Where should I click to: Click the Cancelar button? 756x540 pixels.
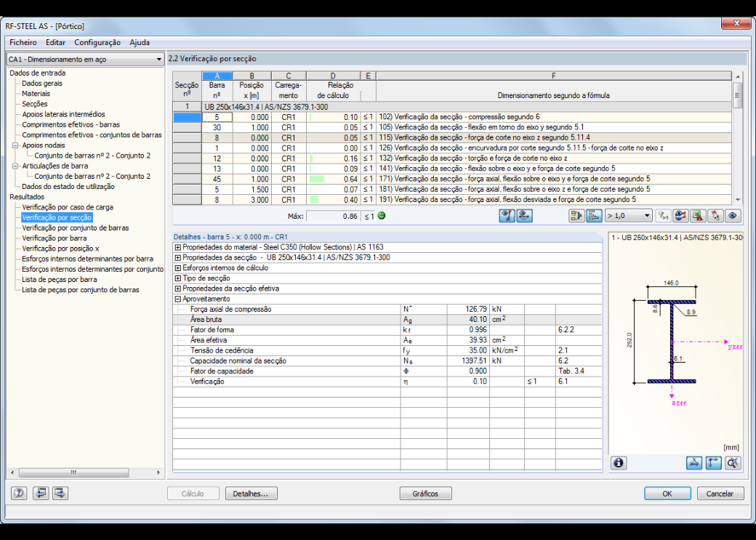[720, 493]
